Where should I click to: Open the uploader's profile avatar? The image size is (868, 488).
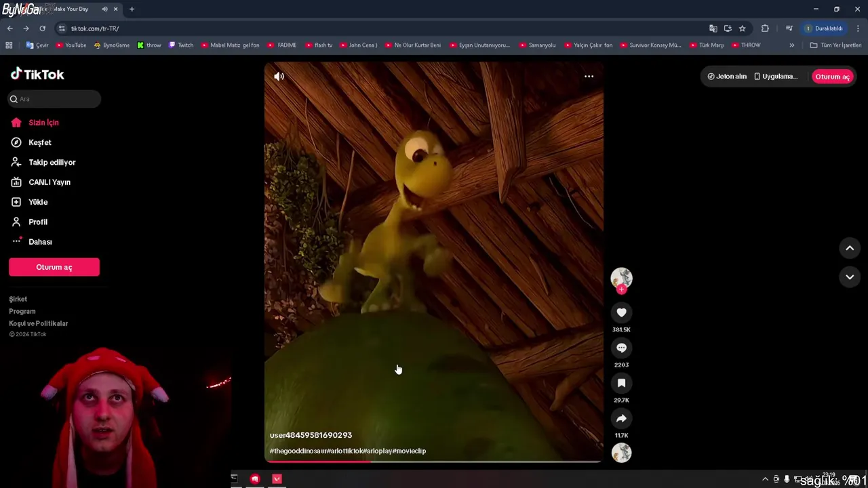(x=621, y=278)
